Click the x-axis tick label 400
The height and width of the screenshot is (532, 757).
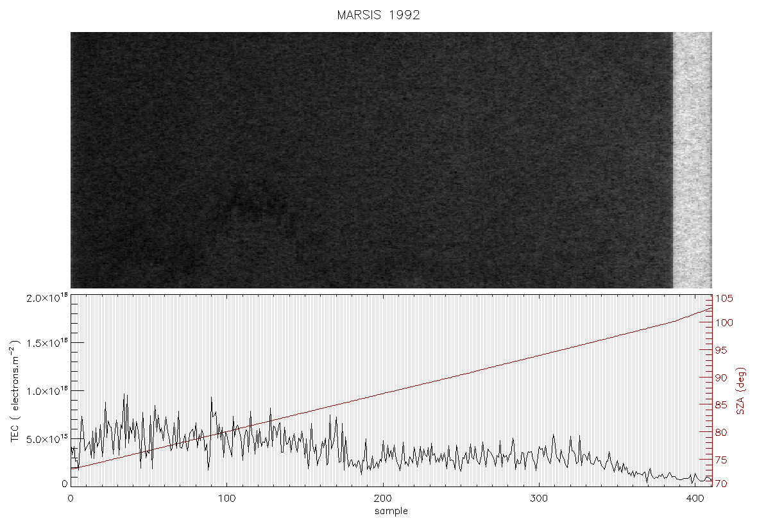pos(695,498)
